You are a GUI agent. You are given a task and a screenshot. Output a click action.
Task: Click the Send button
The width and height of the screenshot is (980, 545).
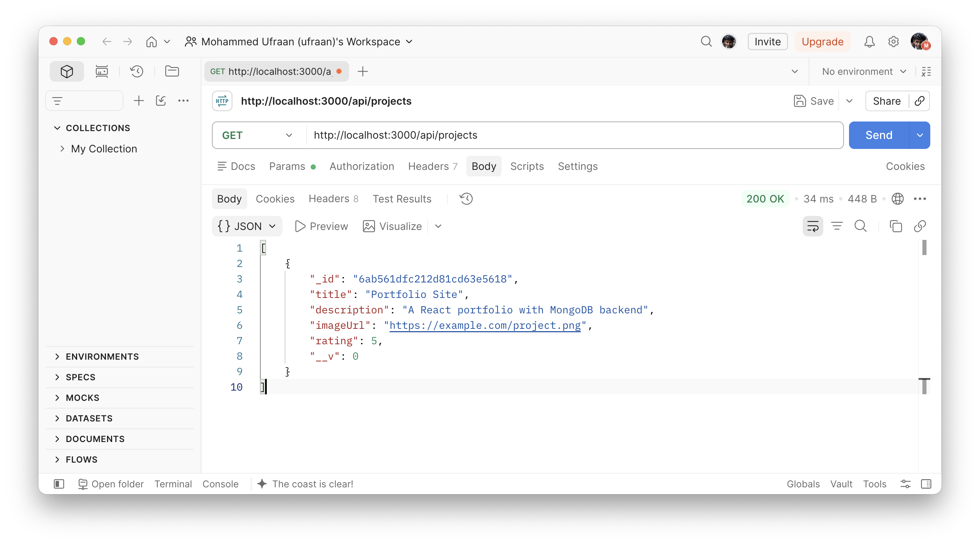(x=879, y=135)
